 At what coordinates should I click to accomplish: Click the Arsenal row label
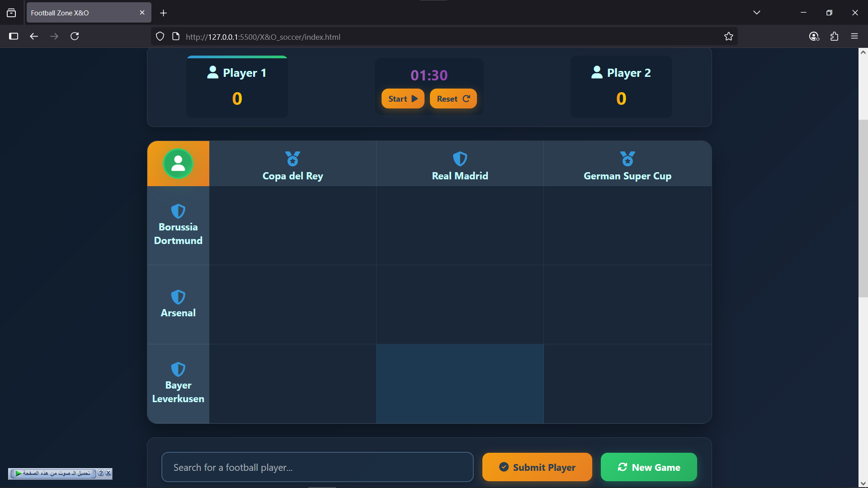tap(178, 313)
